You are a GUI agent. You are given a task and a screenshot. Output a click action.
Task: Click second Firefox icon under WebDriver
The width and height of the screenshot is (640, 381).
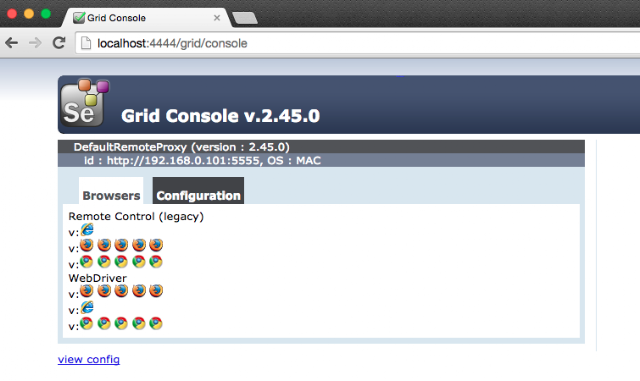(104, 291)
